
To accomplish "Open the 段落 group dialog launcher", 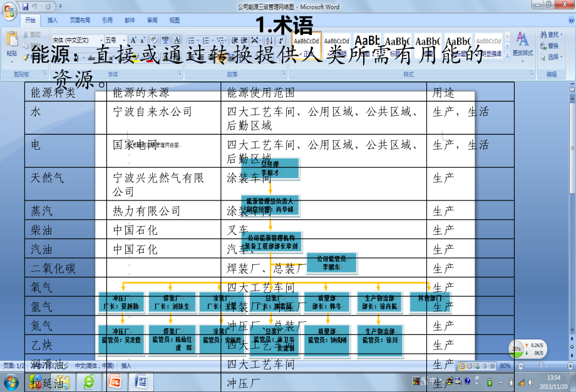I will click(x=284, y=73).
